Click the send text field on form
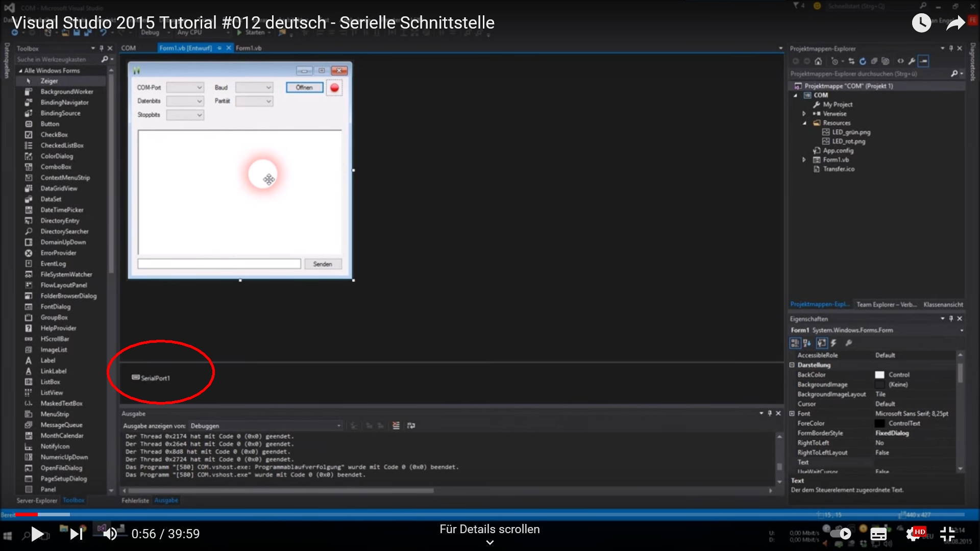The height and width of the screenshot is (551, 980). point(219,264)
